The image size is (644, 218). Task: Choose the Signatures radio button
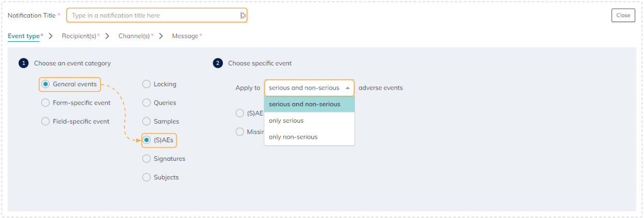(147, 159)
